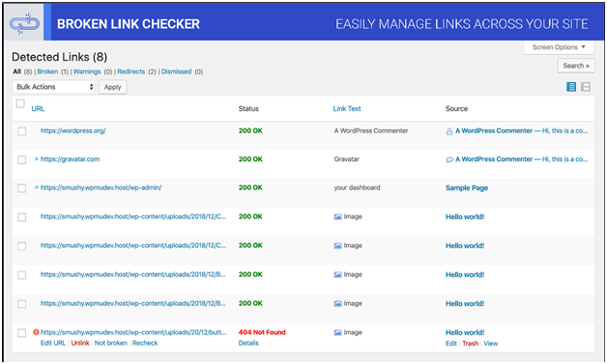607x364 pixels.
Task: Switch to the table list view icon
Action: [571, 87]
